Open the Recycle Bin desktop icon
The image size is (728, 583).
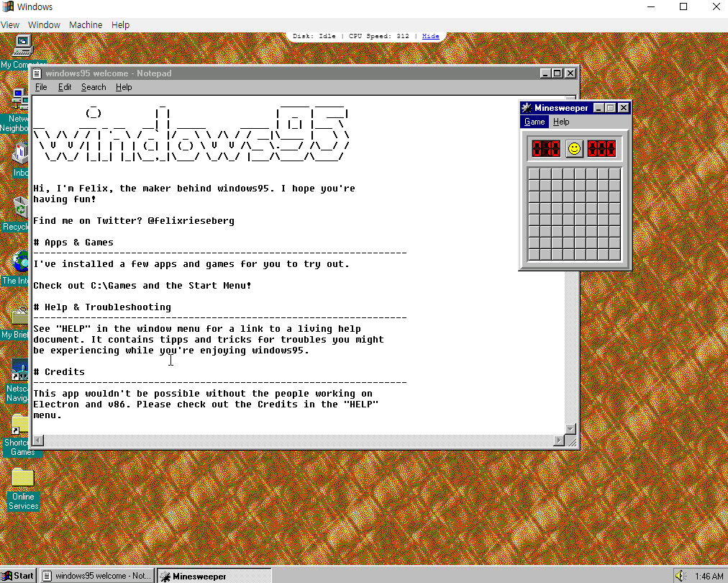click(20, 208)
